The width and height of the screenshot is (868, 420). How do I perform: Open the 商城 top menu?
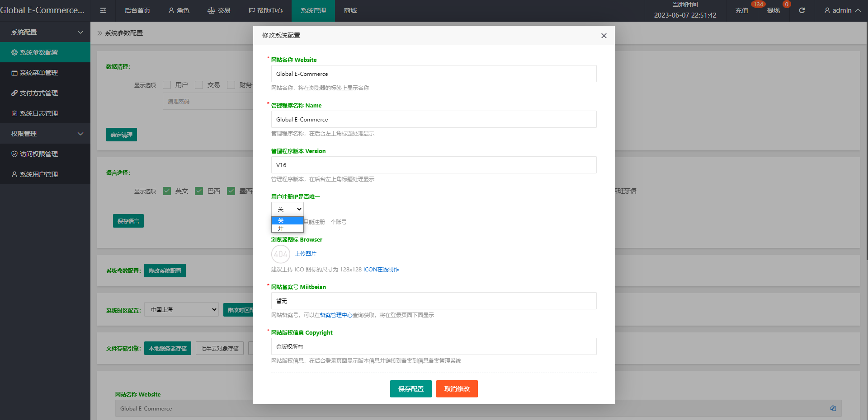click(x=350, y=10)
